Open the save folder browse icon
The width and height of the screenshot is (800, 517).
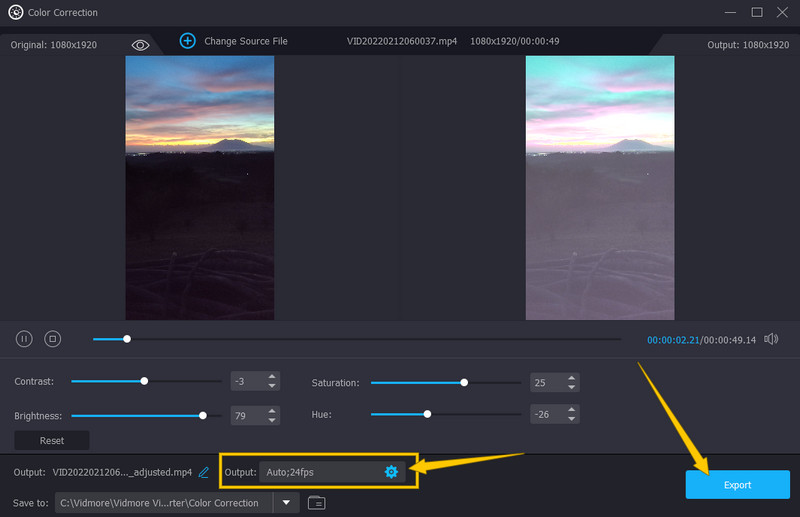pyautogui.click(x=316, y=502)
